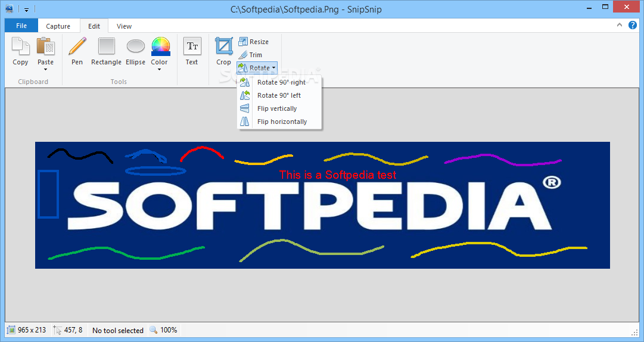Viewport: 644px width, 342px height.
Task: Click the Resize button
Action: pyautogui.click(x=253, y=42)
